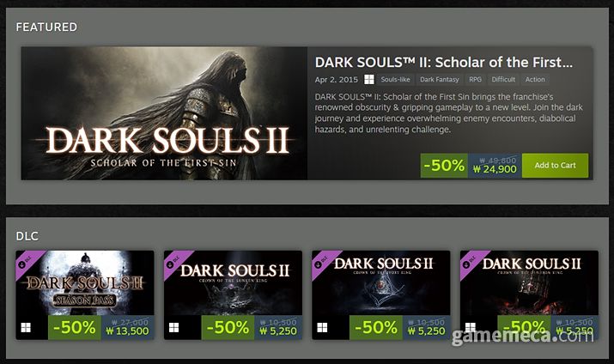Click the Difficult tag
The height and width of the screenshot is (364, 614).
pos(504,79)
